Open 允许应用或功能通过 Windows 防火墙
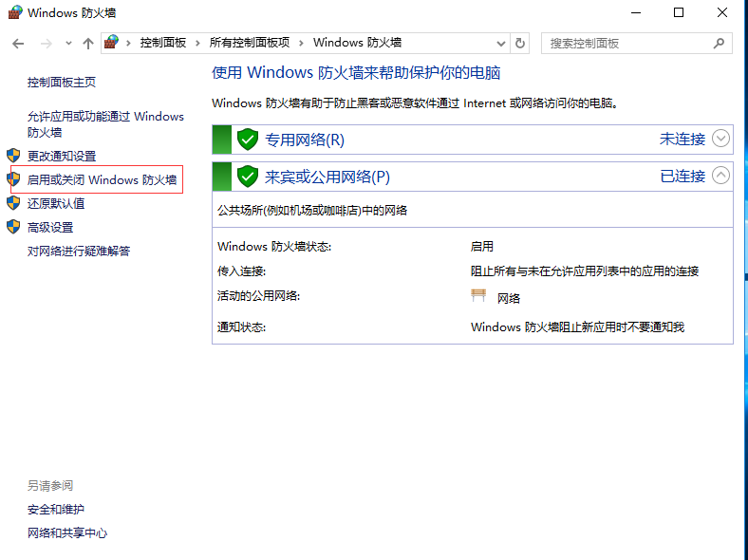This screenshot has width=748, height=560. (105, 124)
